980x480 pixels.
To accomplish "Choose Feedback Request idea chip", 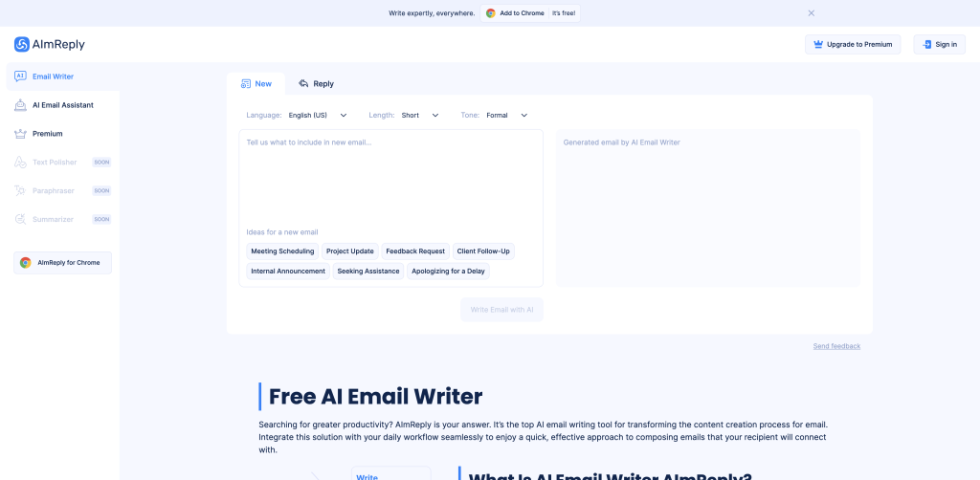I will (x=415, y=251).
